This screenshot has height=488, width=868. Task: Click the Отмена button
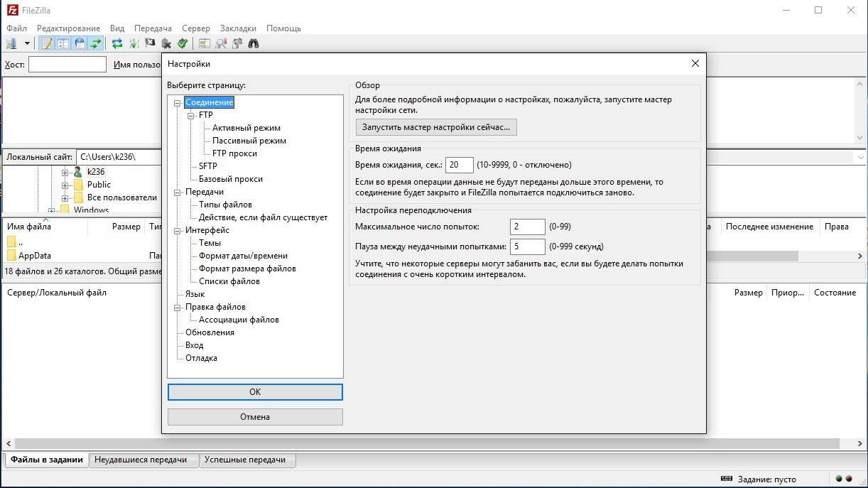(x=255, y=417)
